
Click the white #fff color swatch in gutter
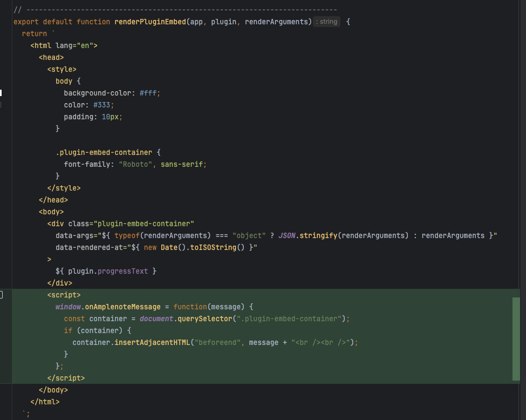tap(1, 93)
